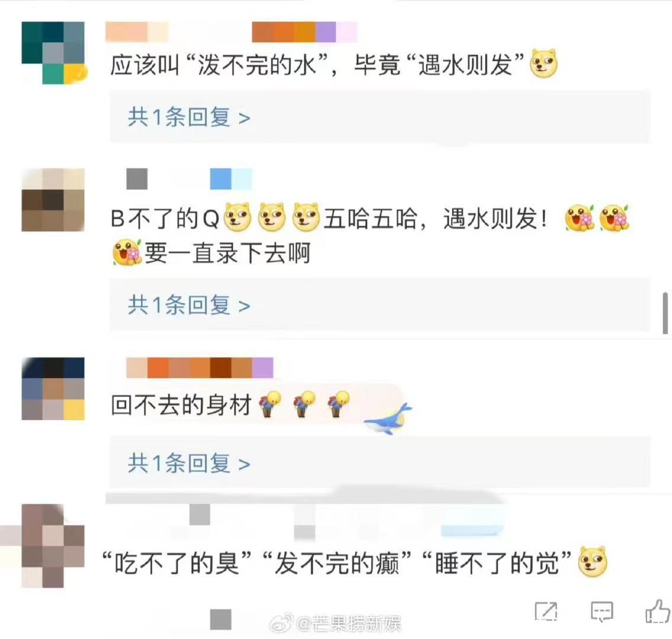The width and height of the screenshot is (672, 639).
Task: Expand replies under "泼不完的水" comment
Action: pos(189,117)
